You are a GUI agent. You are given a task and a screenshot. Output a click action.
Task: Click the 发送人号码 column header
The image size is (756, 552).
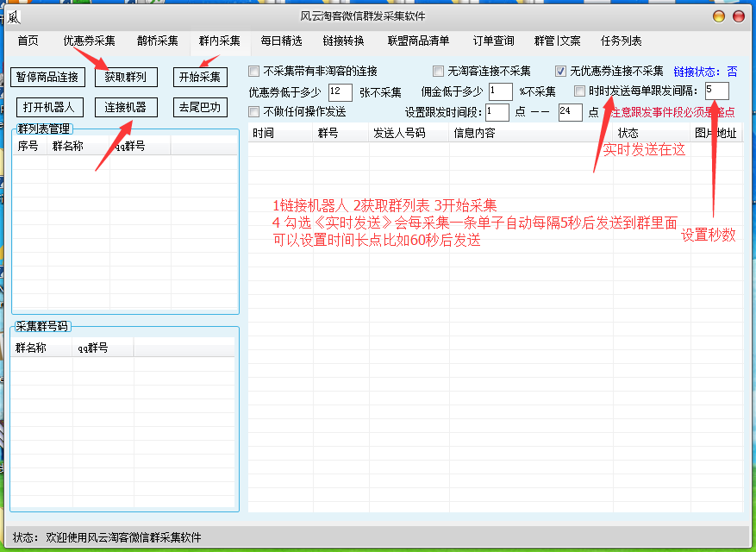pyautogui.click(x=409, y=133)
